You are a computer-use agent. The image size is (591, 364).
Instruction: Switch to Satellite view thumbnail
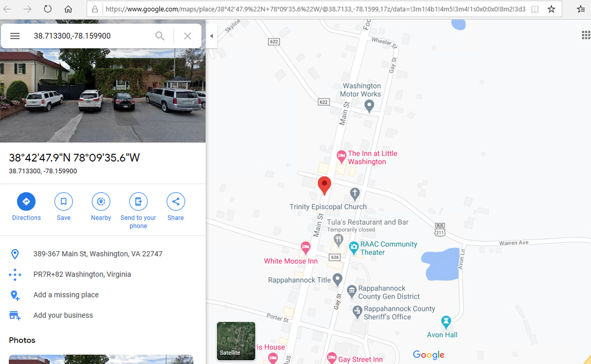click(x=236, y=341)
